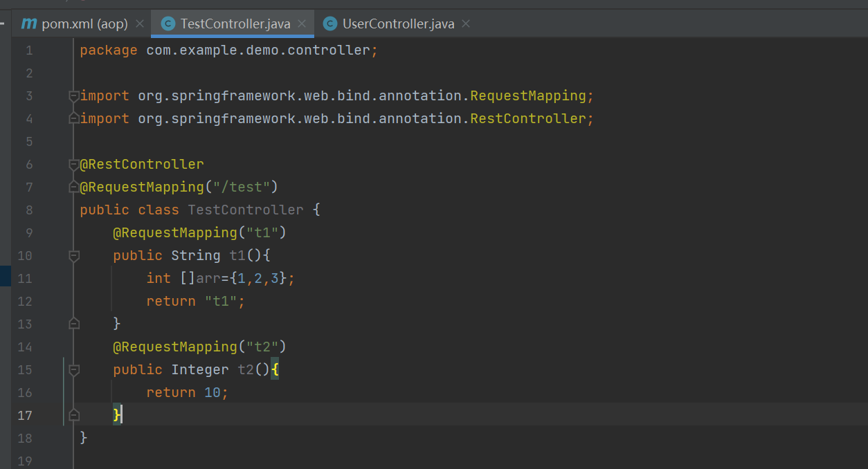
Task: Click the "t2" mapping string on line 14
Action: pyautogui.click(x=262, y=347)
